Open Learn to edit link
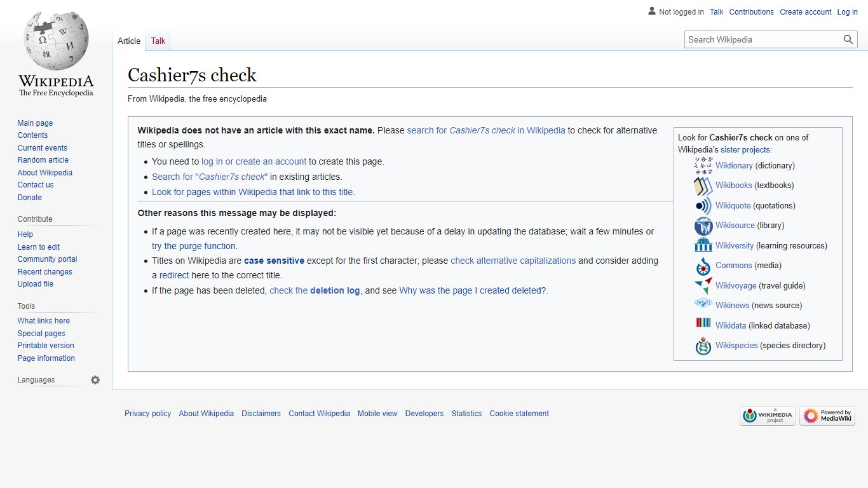Image resolution: width=868 pixels, height=488 pixels. [39, 247]
